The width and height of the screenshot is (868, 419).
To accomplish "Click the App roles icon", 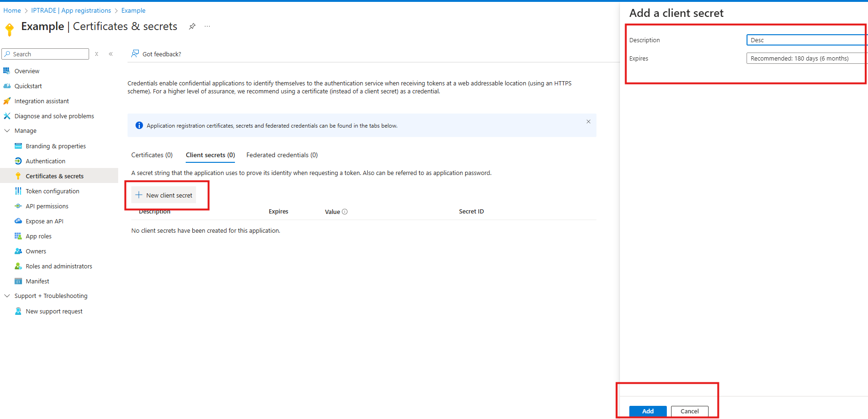I will [x=18, y=236].
